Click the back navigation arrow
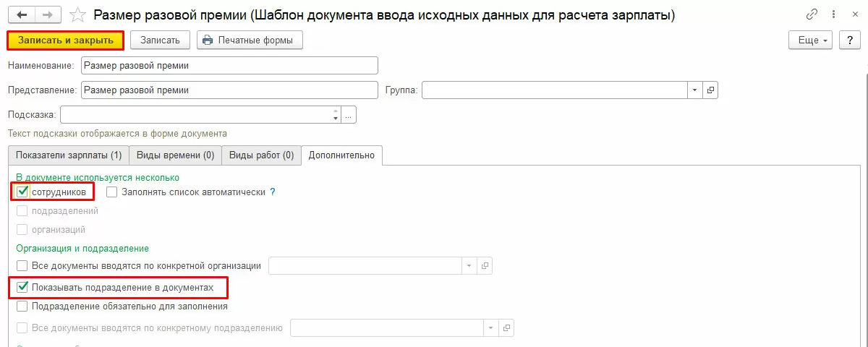This screenshot has height=347, width=868. coord(20,14)
